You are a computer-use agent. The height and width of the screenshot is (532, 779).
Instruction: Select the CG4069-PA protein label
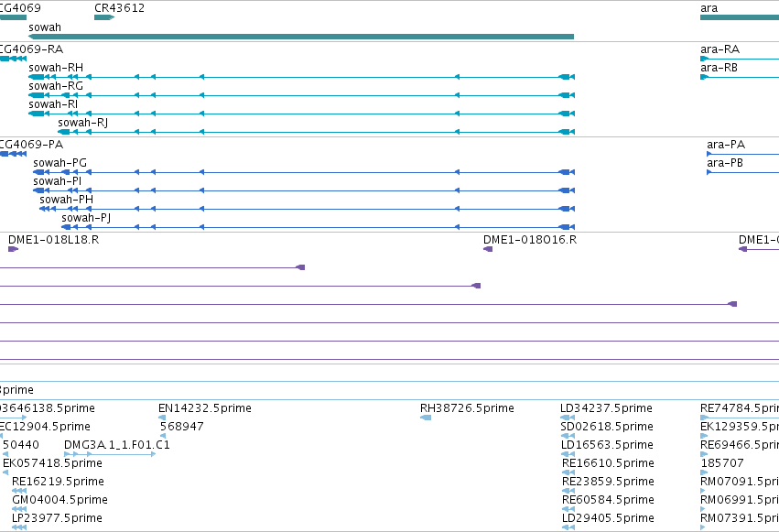(x=31, y=145)
